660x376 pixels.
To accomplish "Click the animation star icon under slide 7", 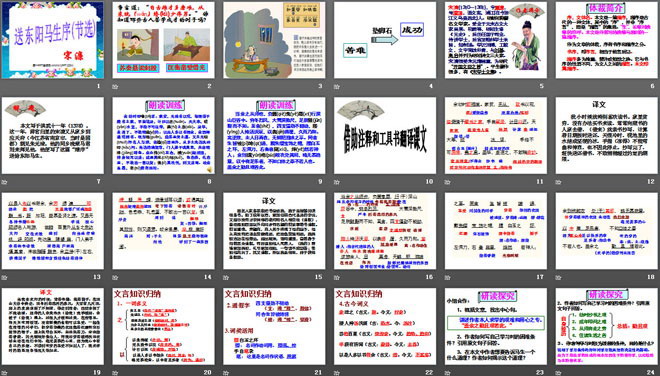I will tap(4, 182).
